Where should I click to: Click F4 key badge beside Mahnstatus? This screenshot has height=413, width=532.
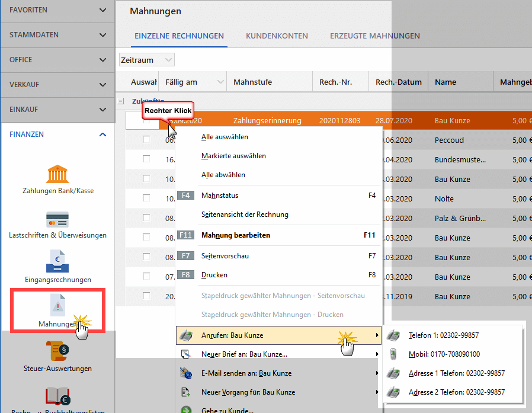click(185, 196)
